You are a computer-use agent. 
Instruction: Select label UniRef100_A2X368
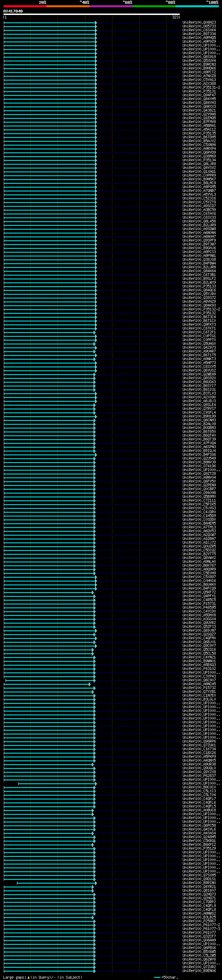(x=199, y=84)
